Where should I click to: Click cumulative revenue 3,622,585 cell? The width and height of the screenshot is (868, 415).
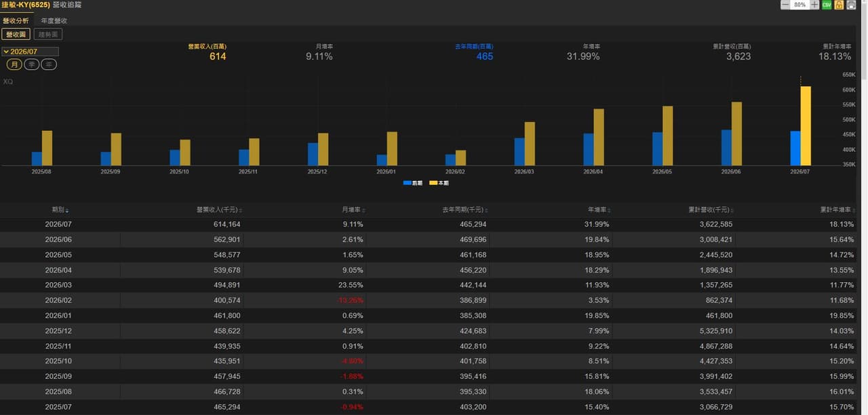coord(716,224)
